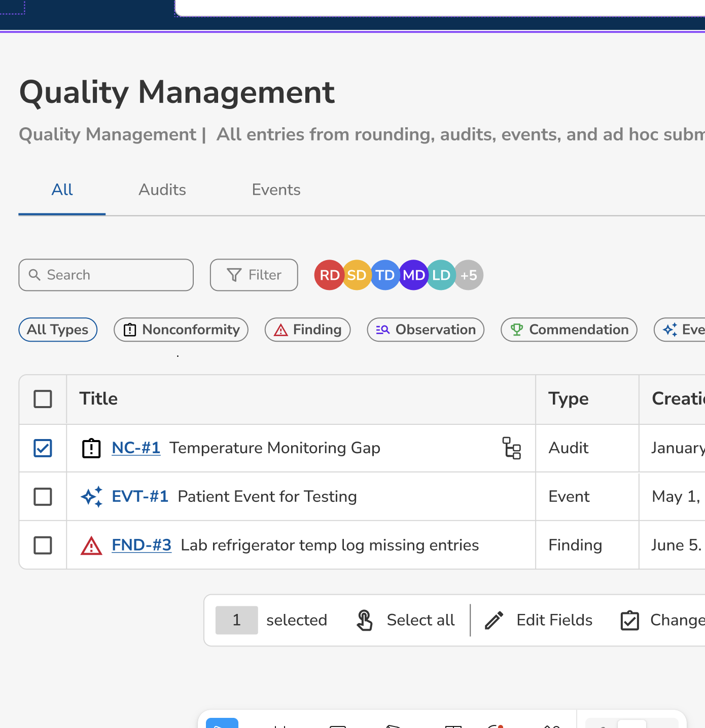Switch to the Events tab
Viewport: 705px width, 728px height.
(x=276, y=190)
